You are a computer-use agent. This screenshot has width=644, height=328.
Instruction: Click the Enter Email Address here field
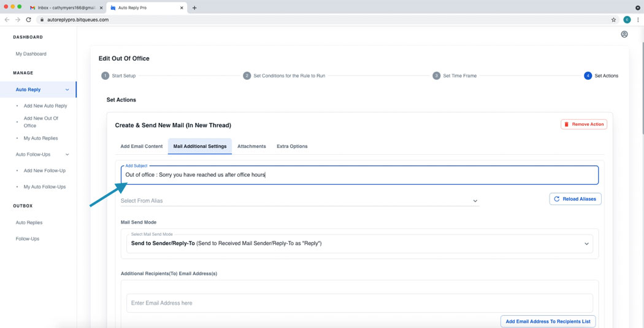point(359,303)
